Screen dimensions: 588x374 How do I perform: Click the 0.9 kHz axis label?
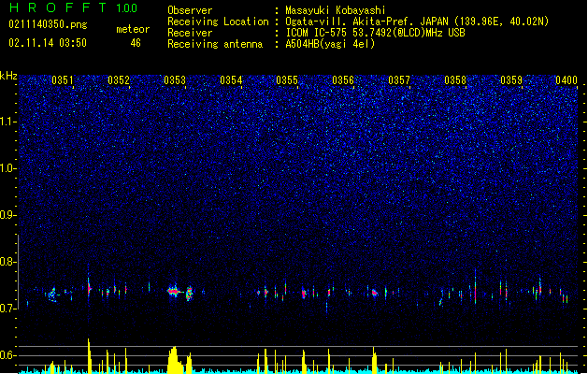8,215
